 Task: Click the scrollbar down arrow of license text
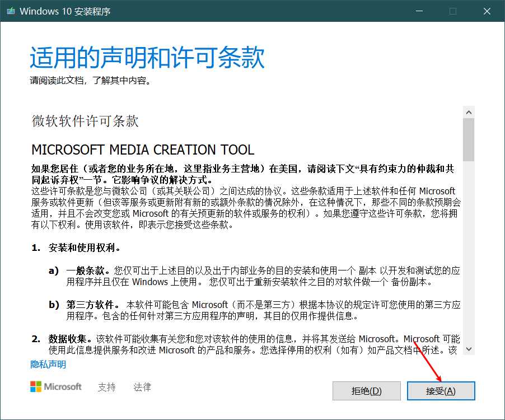click(469, 349)
